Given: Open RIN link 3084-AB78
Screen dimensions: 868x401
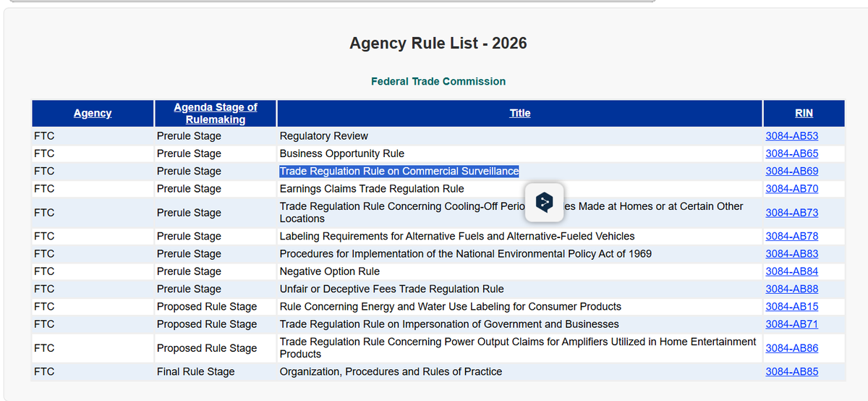Looking at the screenshot, I should pos(792,236).
